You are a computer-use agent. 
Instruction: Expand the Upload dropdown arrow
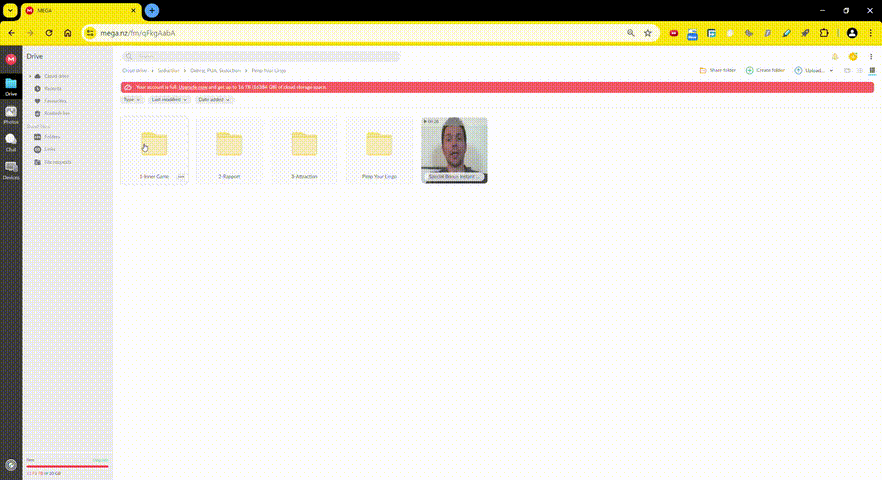(831, 70)
